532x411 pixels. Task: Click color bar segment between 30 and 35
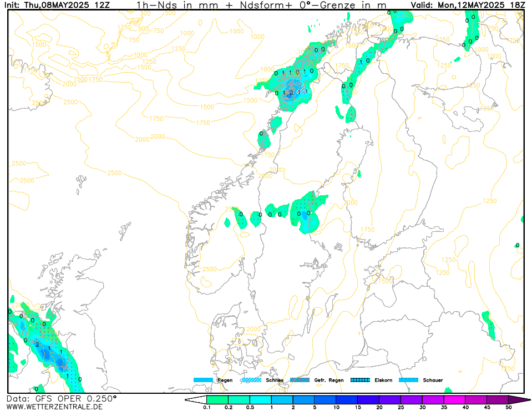click(433, 400)
